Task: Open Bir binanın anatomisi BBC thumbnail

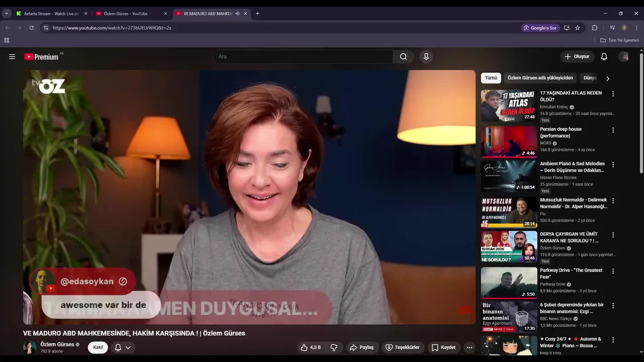Action: [509, 317]
